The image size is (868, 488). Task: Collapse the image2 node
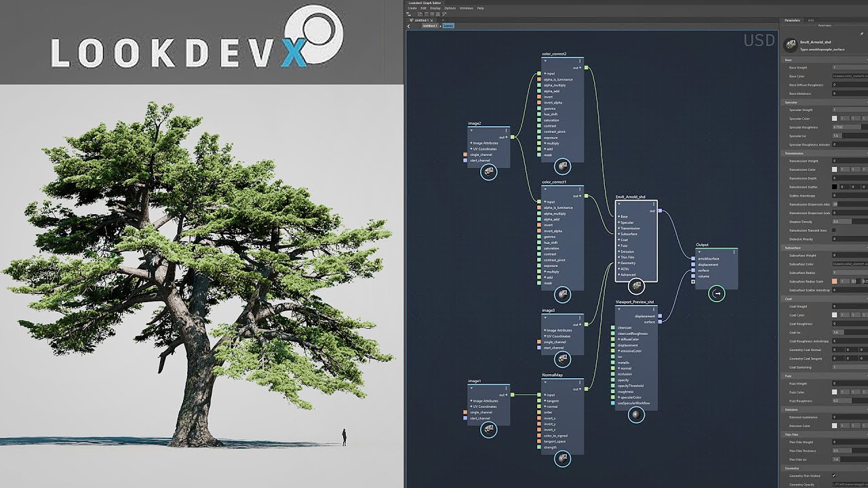(x=471, y=131)
